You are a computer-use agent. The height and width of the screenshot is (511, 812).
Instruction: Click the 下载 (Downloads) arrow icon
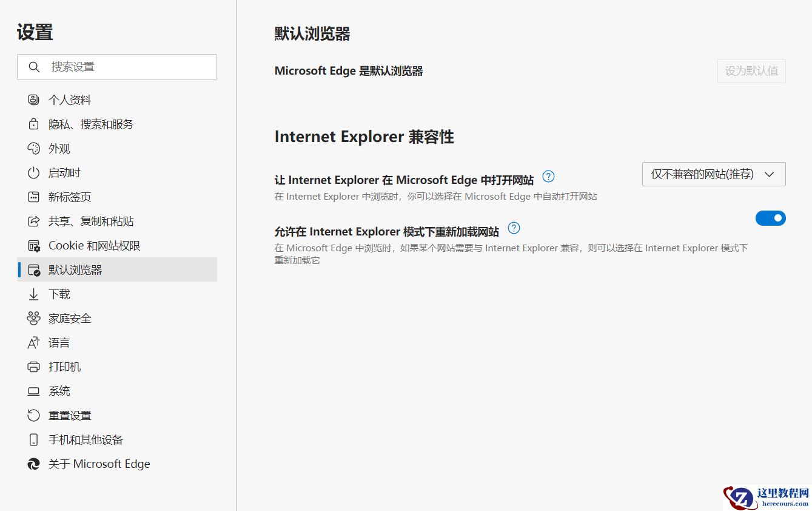tap(33, 294)
